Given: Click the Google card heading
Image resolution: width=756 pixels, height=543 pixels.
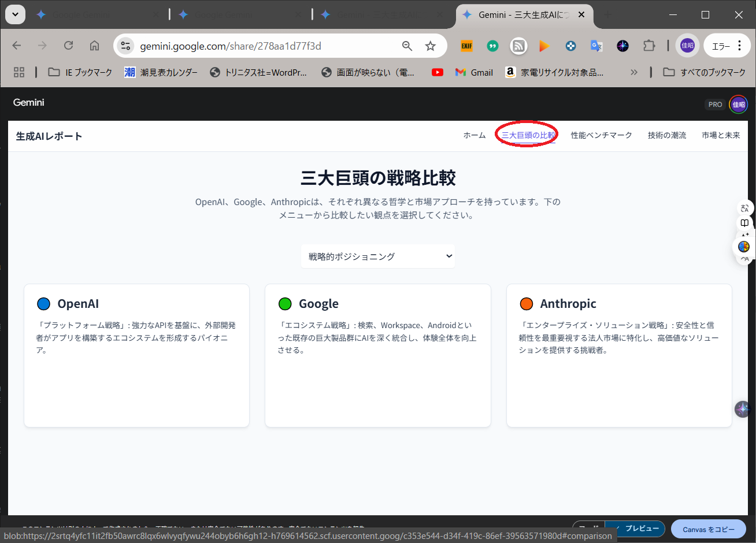Looking at the screenshot, I should click(318, 304).
